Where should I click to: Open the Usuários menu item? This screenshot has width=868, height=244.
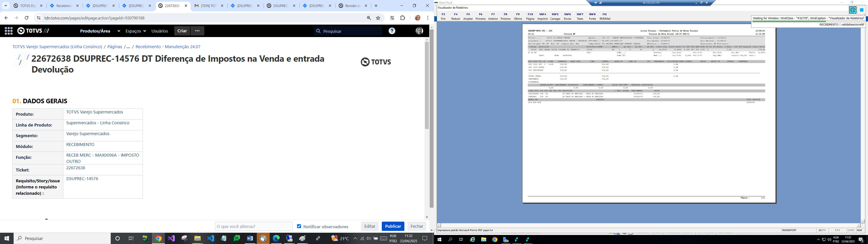(159, 31)
